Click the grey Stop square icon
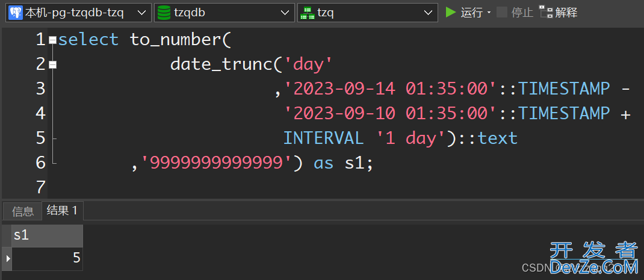The height and width of the screenshot is (280, 644). [x=502, y=12]
